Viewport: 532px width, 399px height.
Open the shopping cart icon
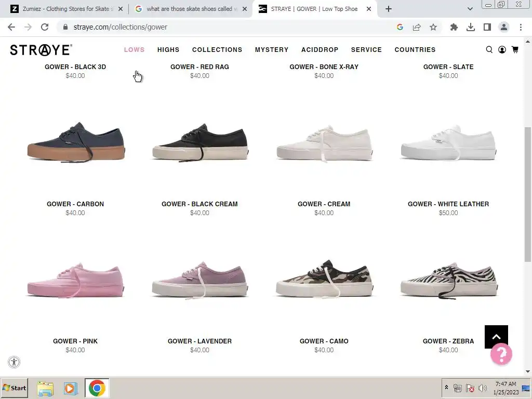[x=515, y=49]
